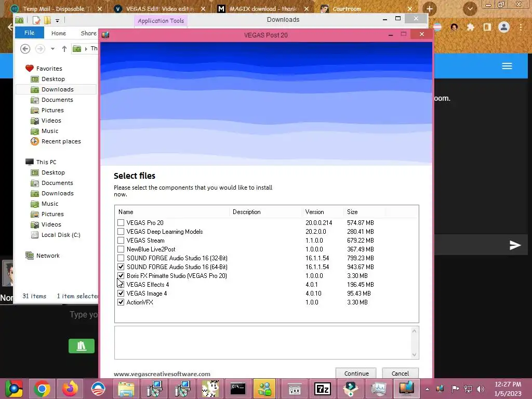
Task: Uncheck SOUND FORGE Audio Studio 16 (64-Bit)
Action: coord(121,267)
